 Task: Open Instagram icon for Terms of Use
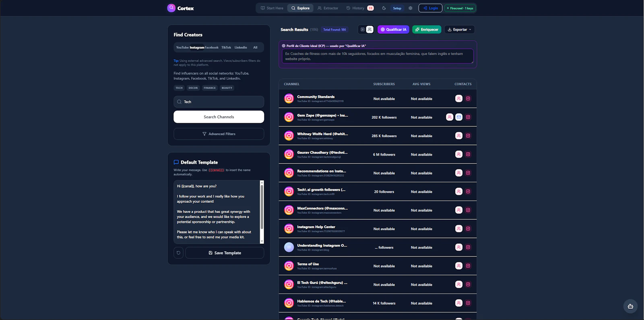[x=468, y=266]
